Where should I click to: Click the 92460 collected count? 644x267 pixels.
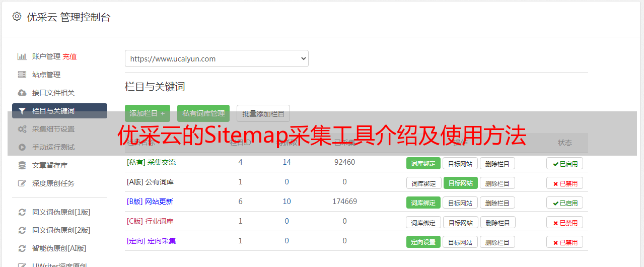click(344, 162)
